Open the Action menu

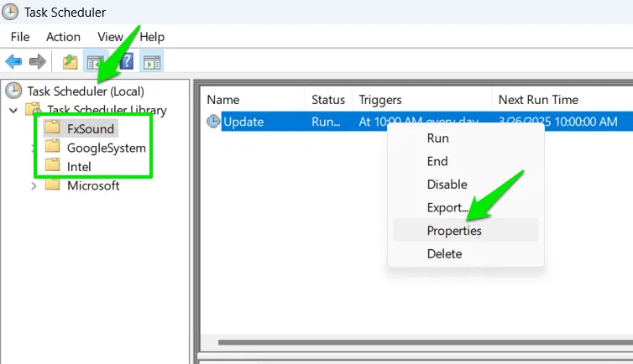point(63,37)
